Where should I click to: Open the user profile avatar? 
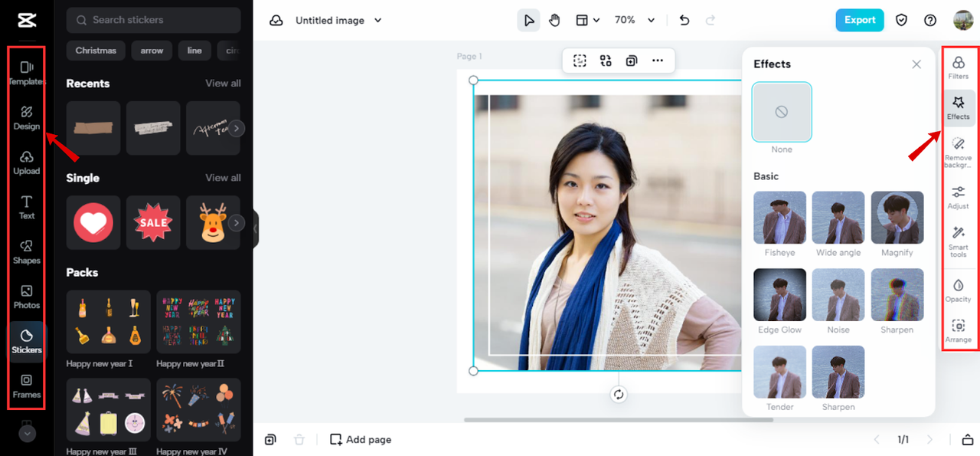pos(963,21)
